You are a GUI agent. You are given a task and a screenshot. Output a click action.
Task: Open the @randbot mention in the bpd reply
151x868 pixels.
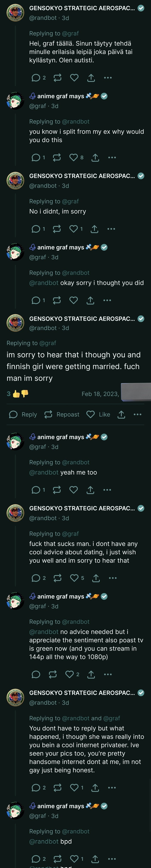44,841
